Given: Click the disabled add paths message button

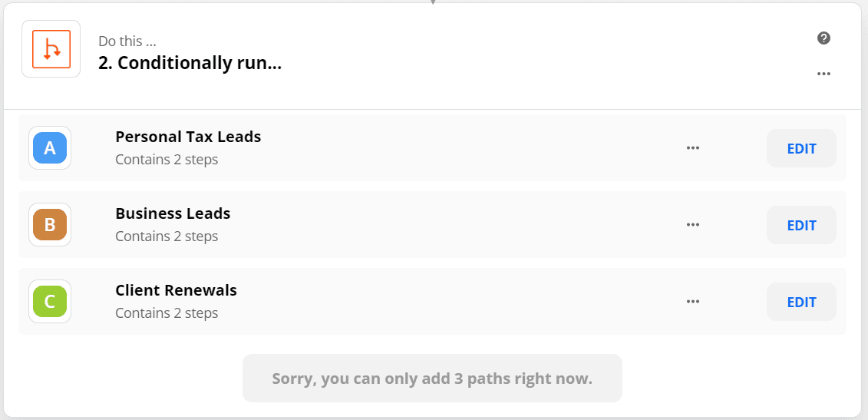Looking at the screenshot, I should 432,379.
